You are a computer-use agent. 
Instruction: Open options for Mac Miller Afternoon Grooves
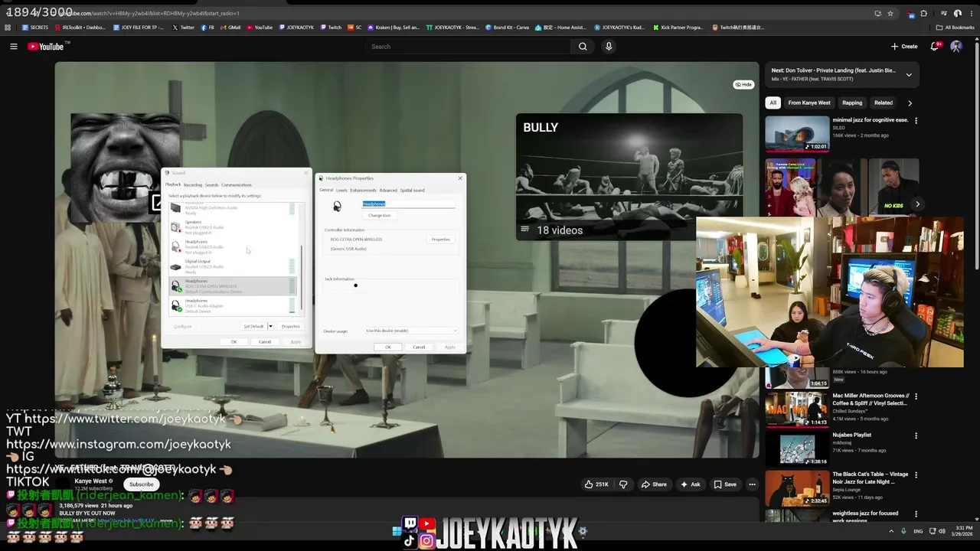pyautogui.click(x=916, y=396)
